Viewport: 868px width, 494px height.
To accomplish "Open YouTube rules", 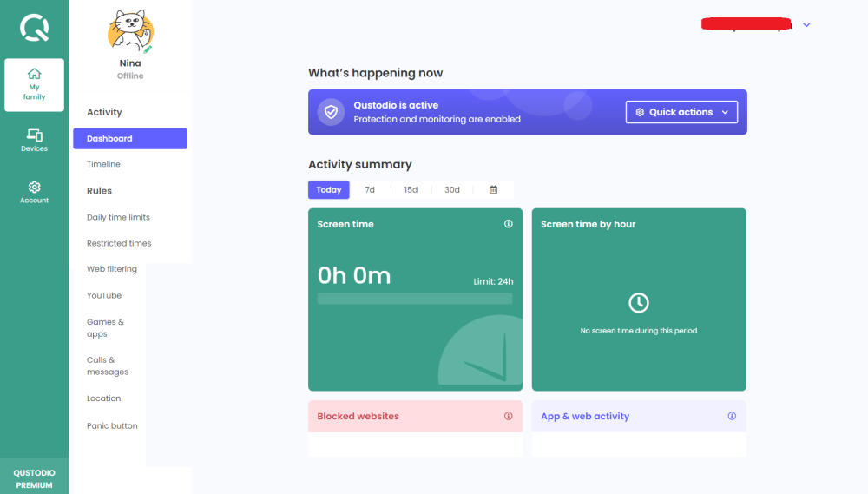I will tap(104, 295).
